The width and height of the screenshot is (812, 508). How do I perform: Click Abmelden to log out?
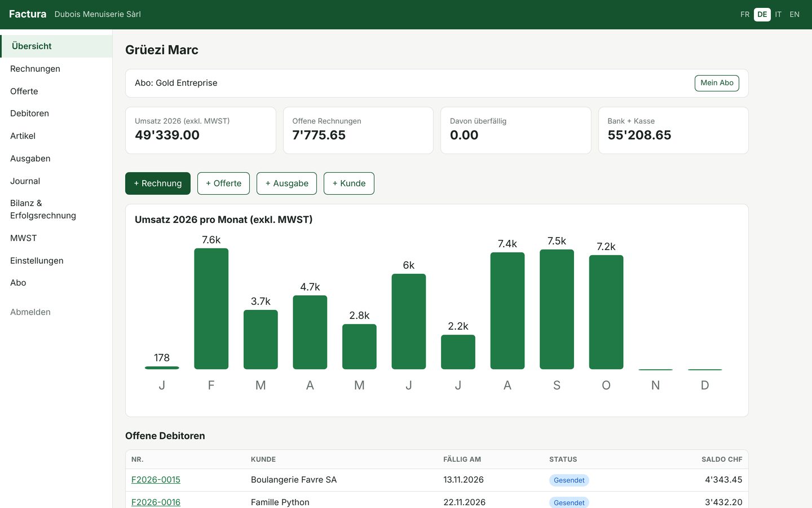coord(56,312)
